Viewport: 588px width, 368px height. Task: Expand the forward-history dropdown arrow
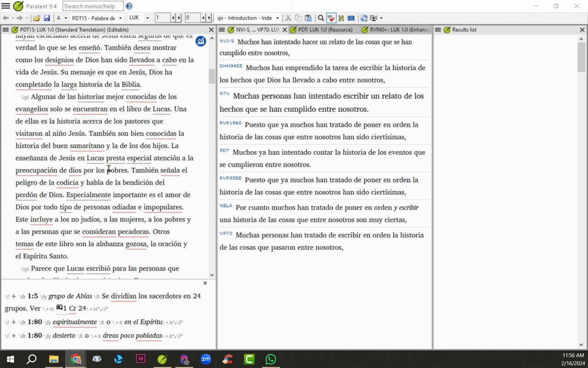pos(26,18)
